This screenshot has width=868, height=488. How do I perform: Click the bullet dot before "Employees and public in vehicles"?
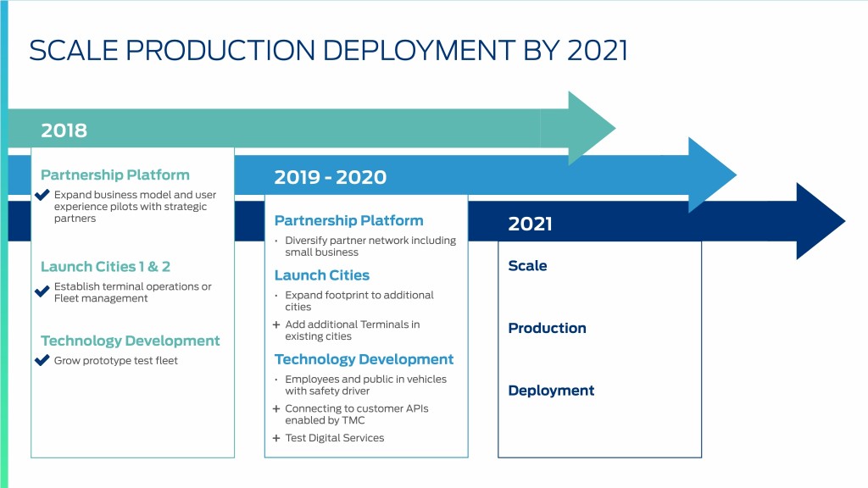coord(277,380)
